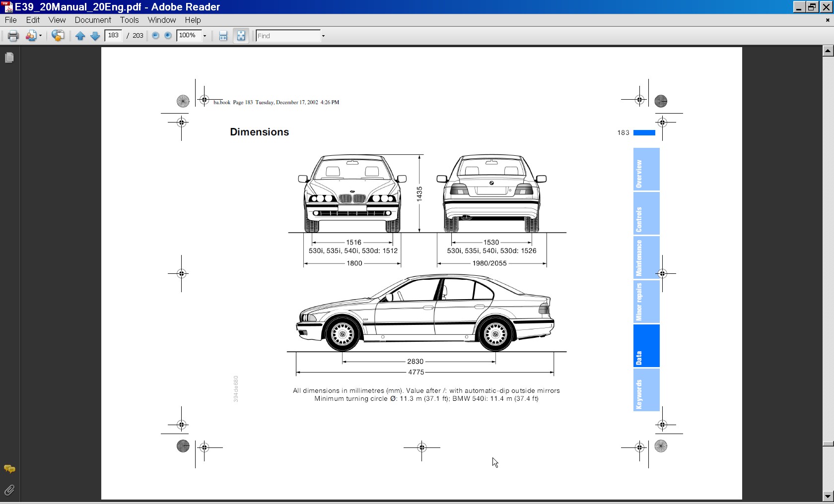834x504 pixels.
Task: Open the Edit menu
Action: point(33,20)
